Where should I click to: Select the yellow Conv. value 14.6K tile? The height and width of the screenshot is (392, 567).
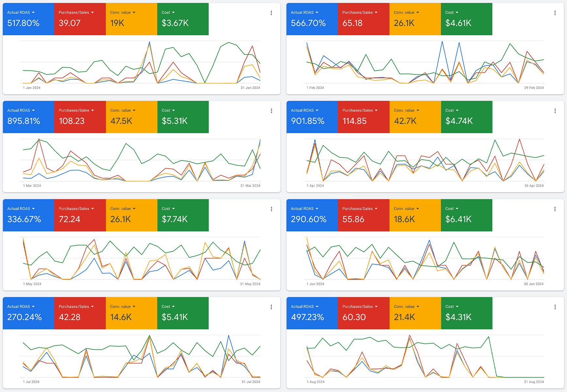pyautogui.click(x=131, y=313)
